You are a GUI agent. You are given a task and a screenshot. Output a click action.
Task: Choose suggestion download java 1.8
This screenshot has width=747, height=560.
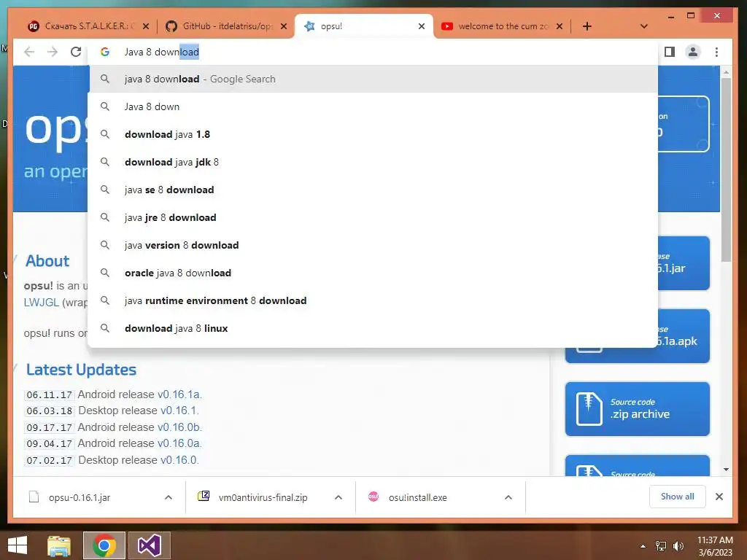pyautogui.click(x=373, y=134)
